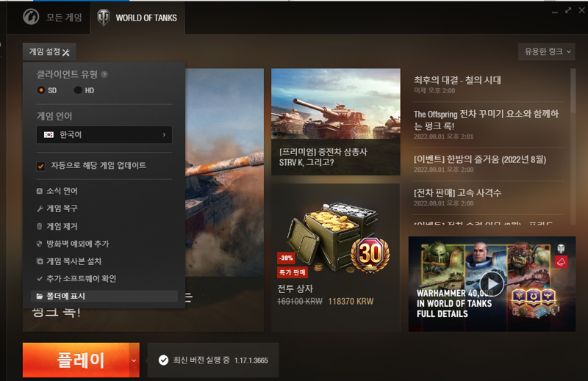
Task: Expand the 유용한 링크 dropdown
Action: point(547,51)
